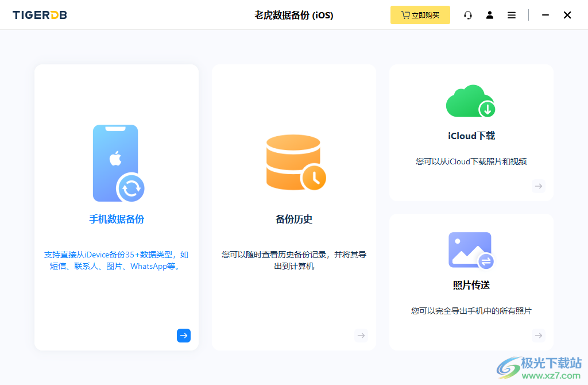Image resolution: width=588 pixels, height=385 pixels.
Task: Click the iCloud下载 description text
Action: [x=470, y=161]
